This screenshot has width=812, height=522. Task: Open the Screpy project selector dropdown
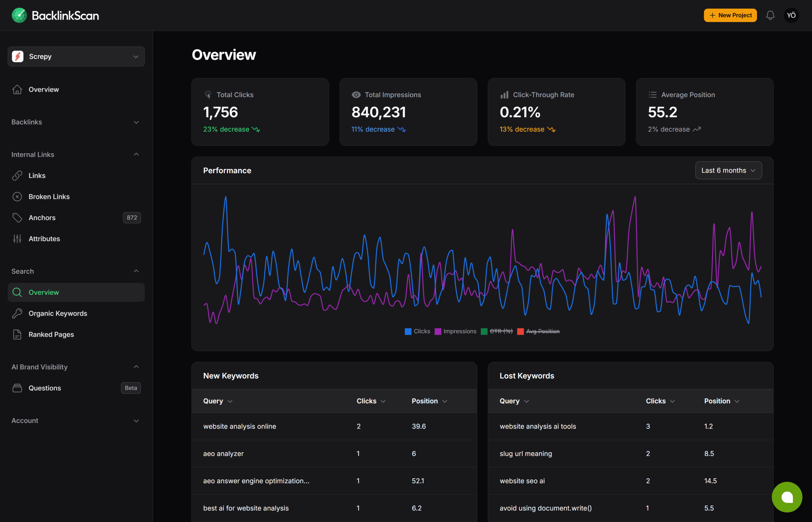coord(76,56)
